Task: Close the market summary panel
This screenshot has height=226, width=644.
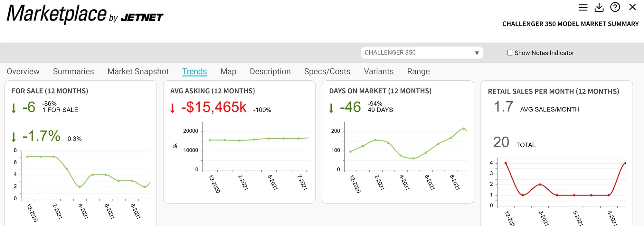Action: click(x=632, y=7)
